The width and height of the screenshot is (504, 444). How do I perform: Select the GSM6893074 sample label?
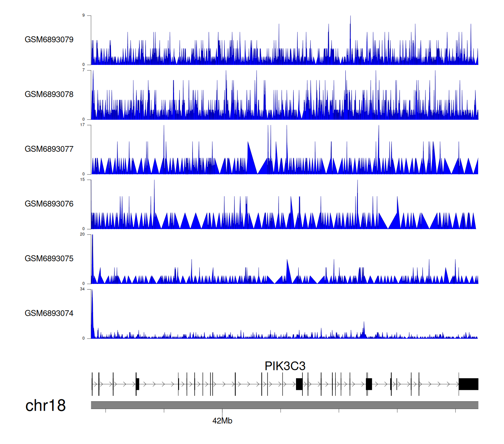point(49,313)
